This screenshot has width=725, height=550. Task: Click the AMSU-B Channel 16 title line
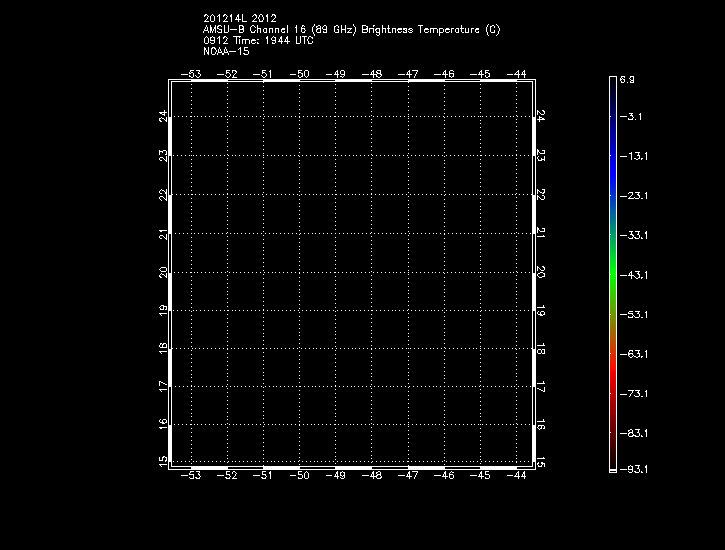(351, 29)
